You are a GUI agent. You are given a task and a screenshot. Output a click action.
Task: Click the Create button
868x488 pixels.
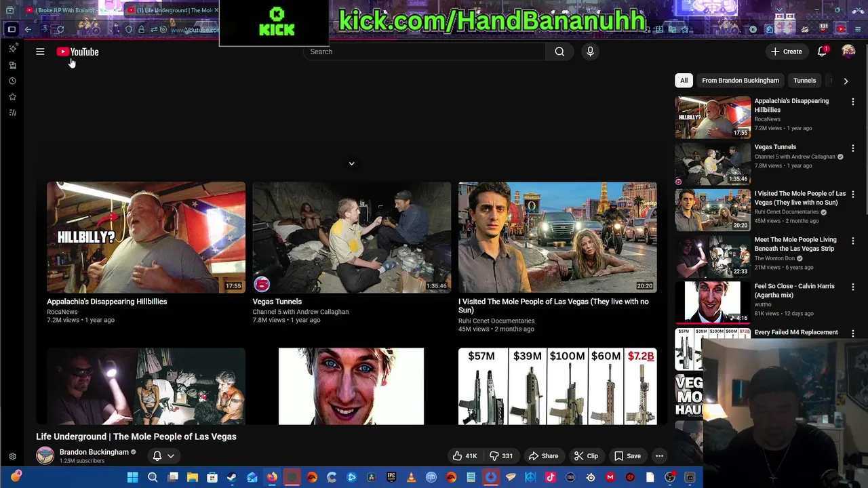click(x=786, y=52)
